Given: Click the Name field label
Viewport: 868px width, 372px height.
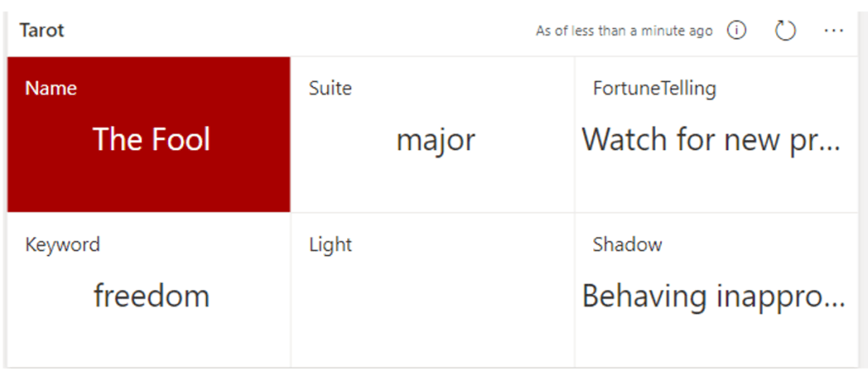Looking at the screenshot, I should coord(51,88).
